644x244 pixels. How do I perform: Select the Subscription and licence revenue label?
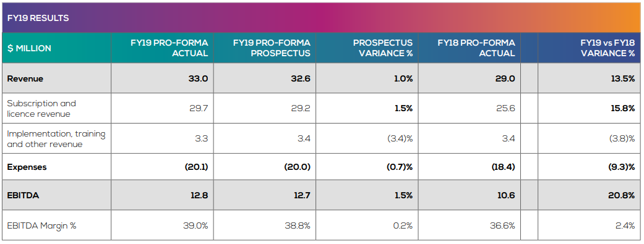[x=41, y=109]
